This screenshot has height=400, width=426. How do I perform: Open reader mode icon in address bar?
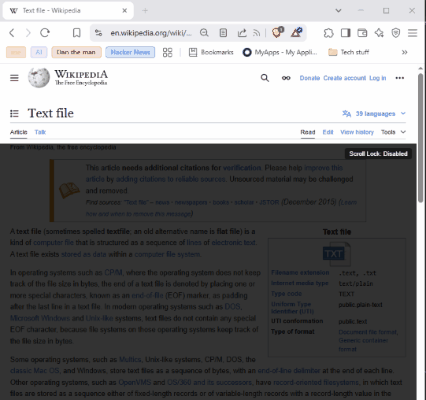coord(223,33)
